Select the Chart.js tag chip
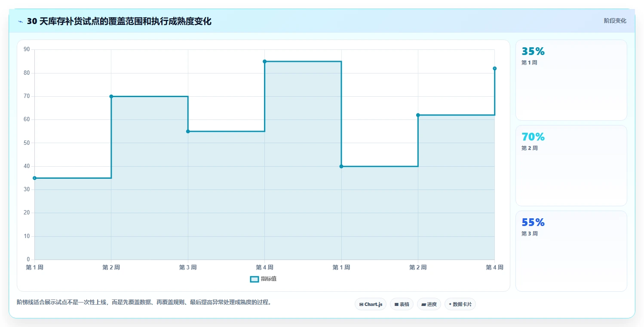644x327 pixels. pyautogui.click(x=371, y=304)
